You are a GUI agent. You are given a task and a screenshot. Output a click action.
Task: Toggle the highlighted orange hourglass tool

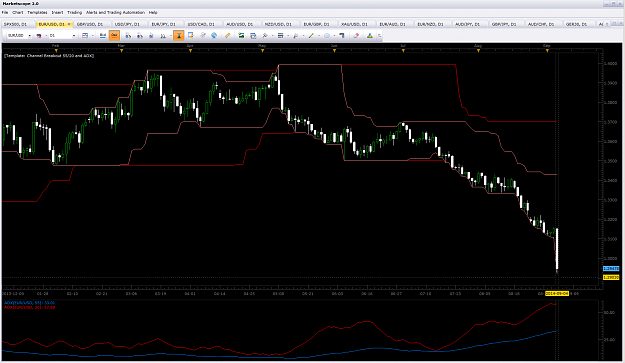pyautogui.click(x=179, y=35)
